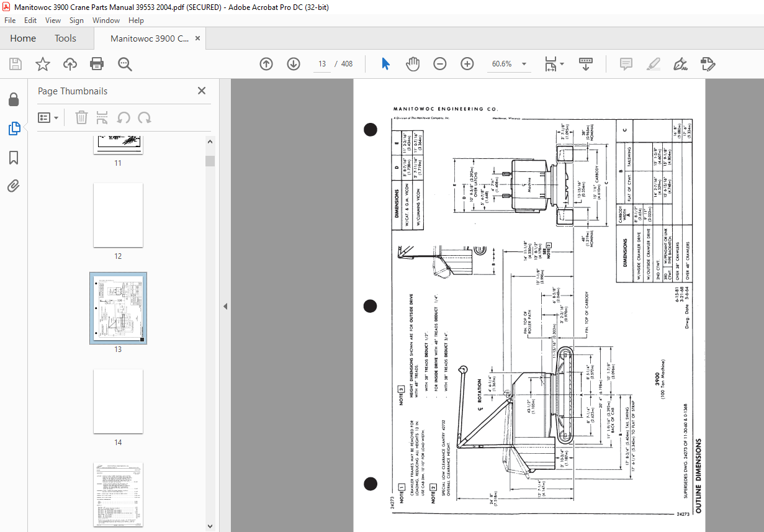Viewport: 764px width, 532px height.
Task: Select the page 11 thumbnail
Action: (118, 144)
